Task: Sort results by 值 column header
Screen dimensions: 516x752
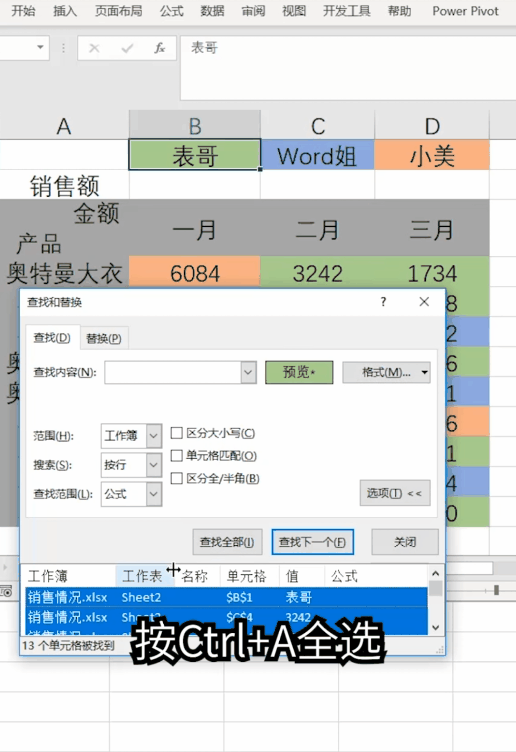Action: (301, 576)
